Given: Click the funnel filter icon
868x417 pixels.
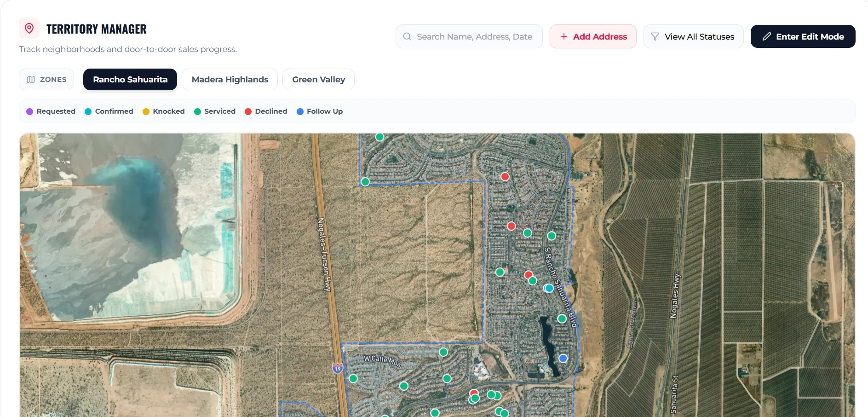Looking at the screenshot, I should tap(655, 36).
